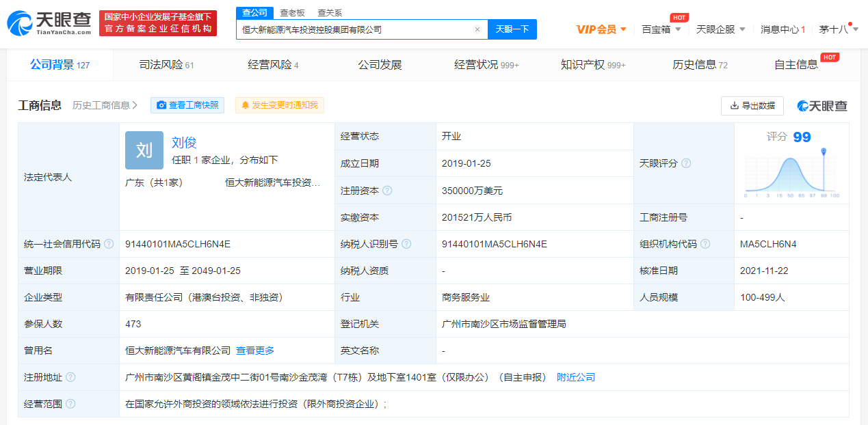This screenshot has width=868, height=425.
Task: Switch to the 知识产权 tab
Action: coord(593,65)
